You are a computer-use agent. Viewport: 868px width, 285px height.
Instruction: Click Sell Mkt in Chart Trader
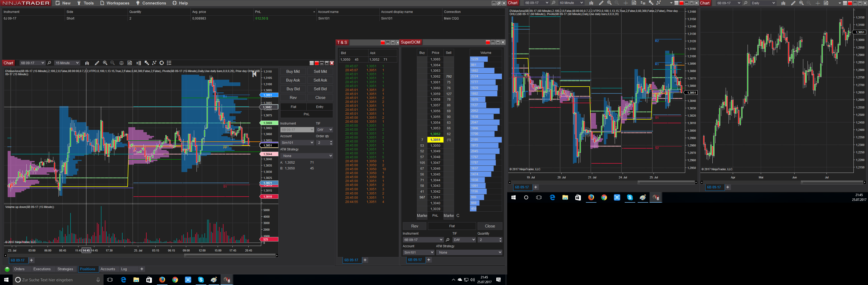320,72
